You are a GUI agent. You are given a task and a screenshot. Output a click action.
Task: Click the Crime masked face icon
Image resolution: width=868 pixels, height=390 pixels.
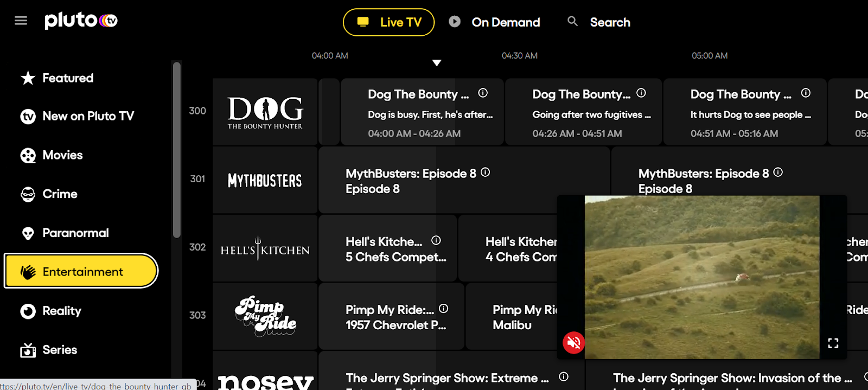tap(28, 194)
